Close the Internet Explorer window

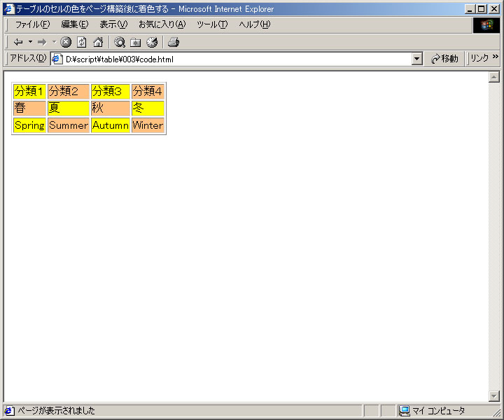494,9
